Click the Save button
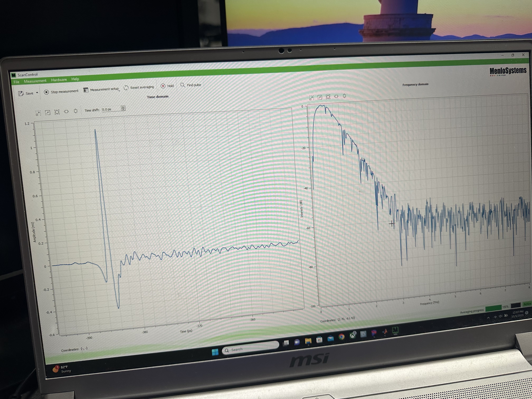This screenshot has width=532, height=399. pyautogui.click(x=26, y=93)
